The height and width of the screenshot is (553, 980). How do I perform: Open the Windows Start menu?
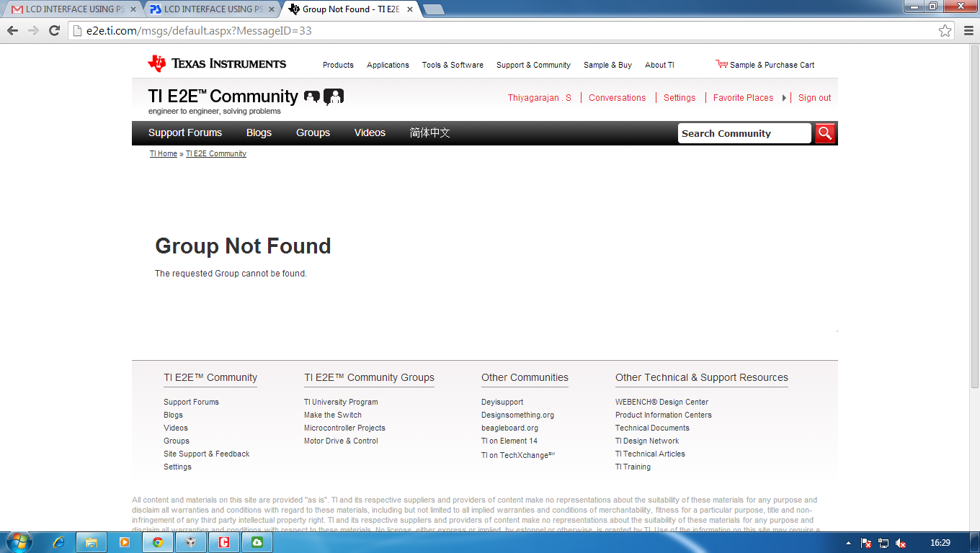[x=18, y=542]
